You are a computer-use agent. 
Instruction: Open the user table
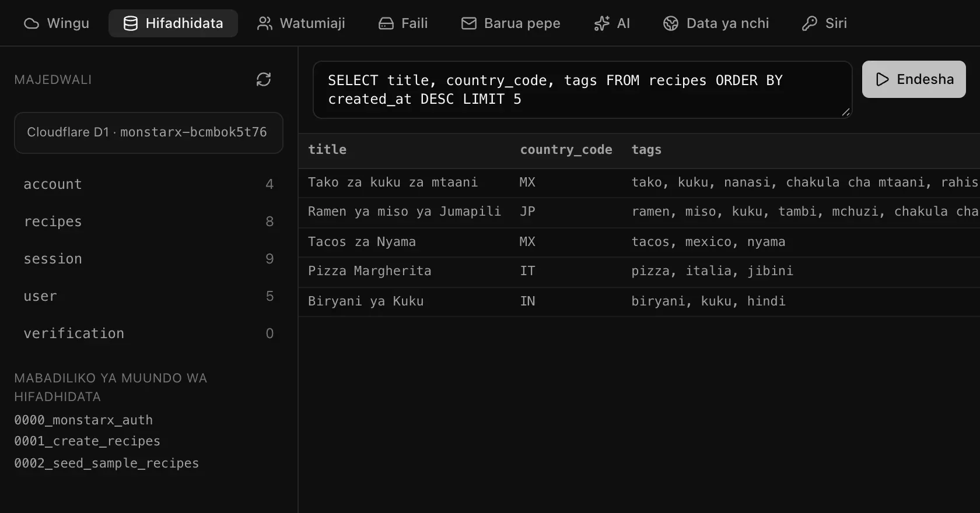[149, 296]
